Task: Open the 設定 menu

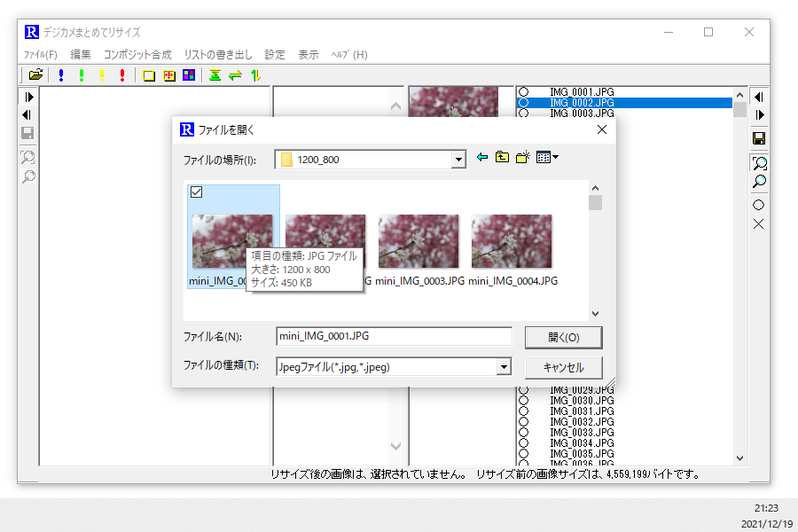Action: pos(275,54)
